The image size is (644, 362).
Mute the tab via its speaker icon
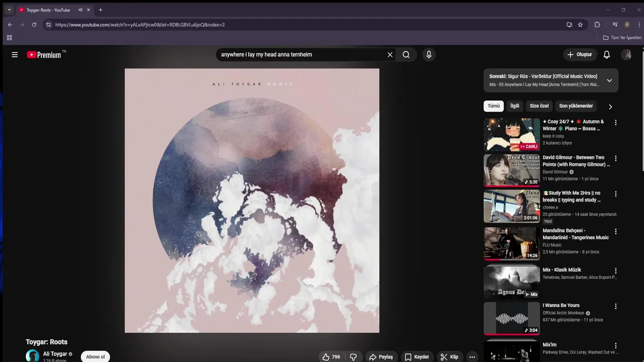point(80,10)
